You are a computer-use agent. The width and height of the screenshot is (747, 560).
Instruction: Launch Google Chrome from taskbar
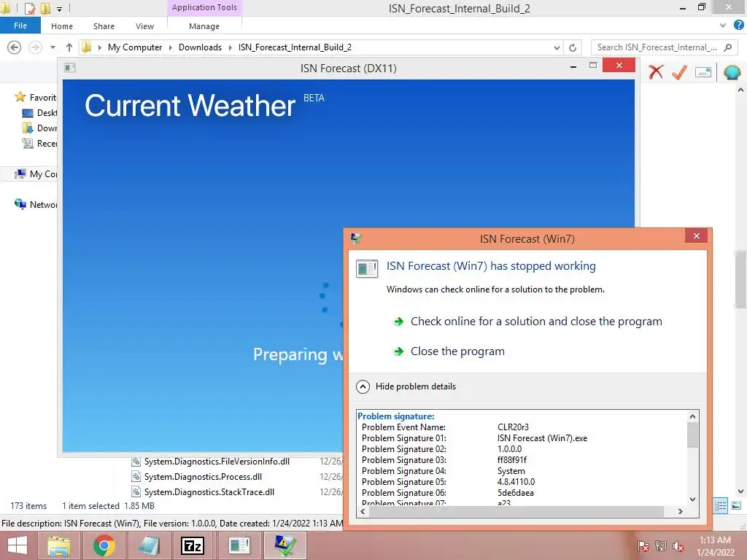click(104, 545)
